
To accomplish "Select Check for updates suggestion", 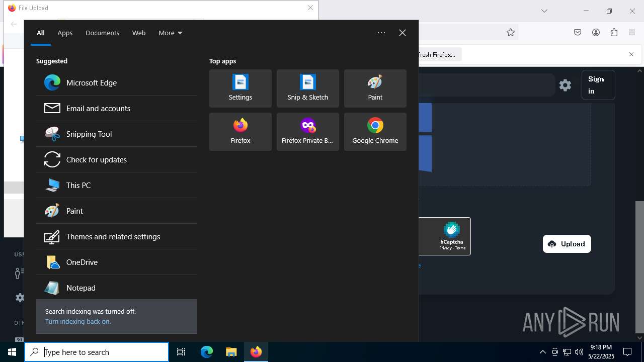I will (x=117, y=159).
